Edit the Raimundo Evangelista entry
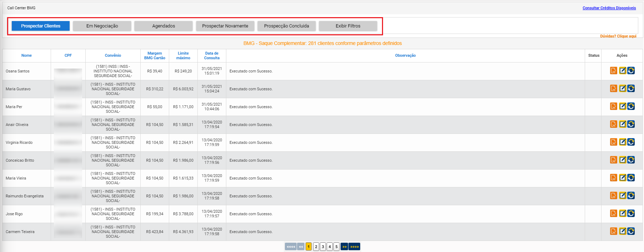Screen dimensions: 644x252 coord(622,196)
